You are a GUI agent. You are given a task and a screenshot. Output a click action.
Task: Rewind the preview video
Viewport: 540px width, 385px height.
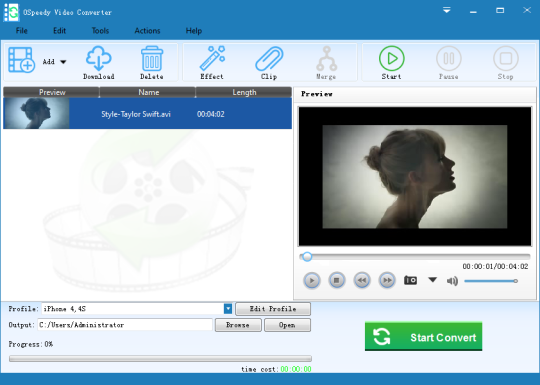[x=362, y=281]
